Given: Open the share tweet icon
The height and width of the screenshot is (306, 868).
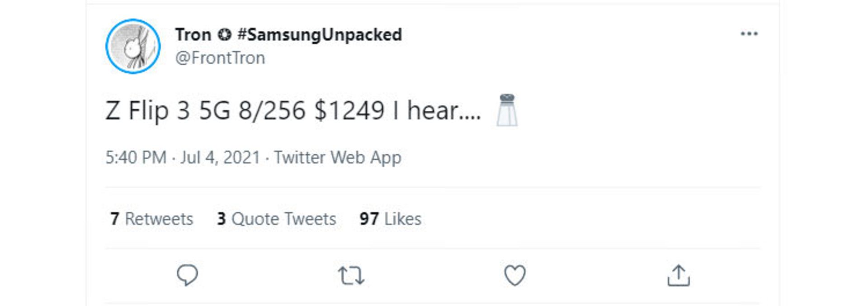Looking at the screenshot, I should (678, 275).
